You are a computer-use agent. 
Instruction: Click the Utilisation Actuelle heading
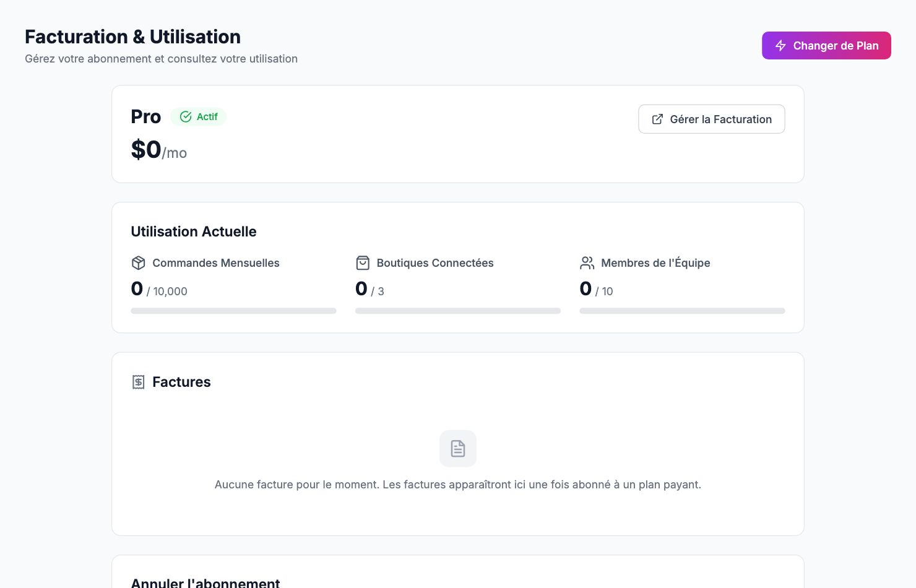194,231
